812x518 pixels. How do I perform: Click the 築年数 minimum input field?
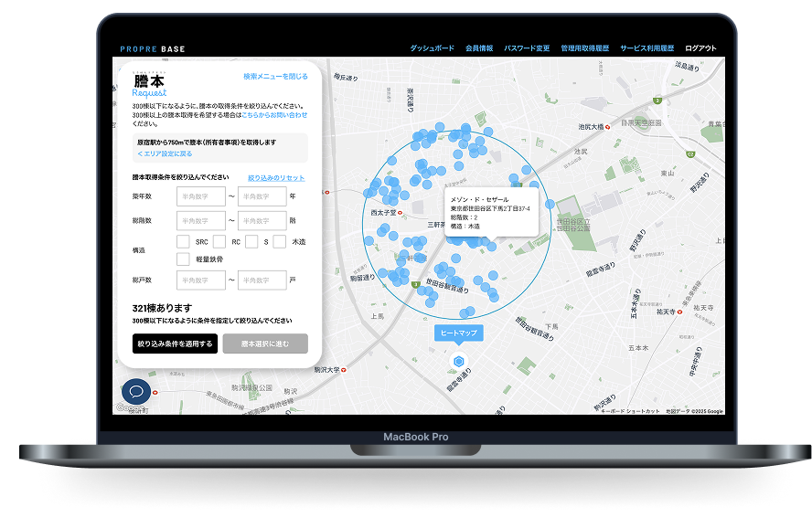(x=201, y=196)
